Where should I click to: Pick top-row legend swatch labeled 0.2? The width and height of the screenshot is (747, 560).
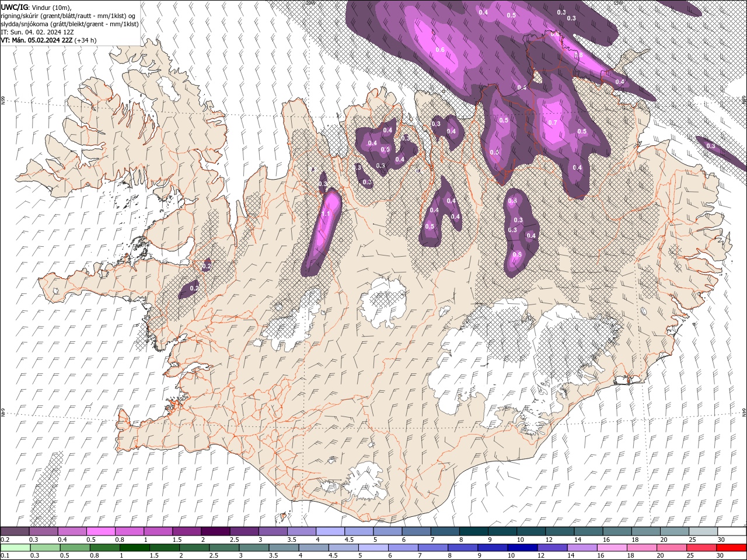coord(15,531)
